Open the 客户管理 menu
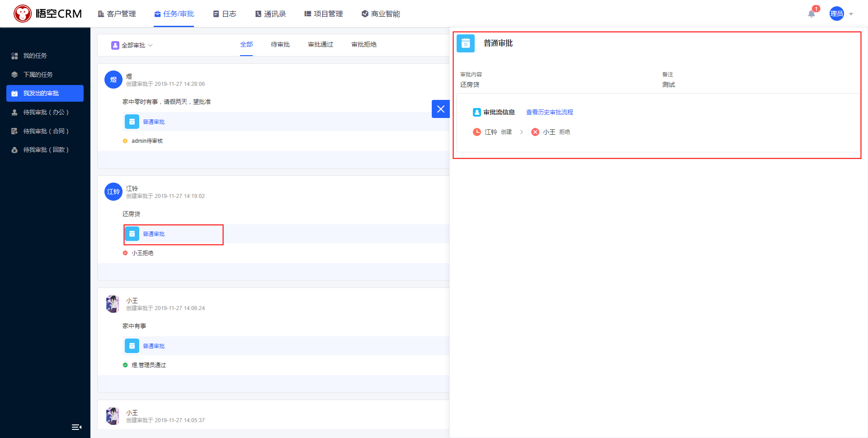Screen dimensions: 868x438 117,14
